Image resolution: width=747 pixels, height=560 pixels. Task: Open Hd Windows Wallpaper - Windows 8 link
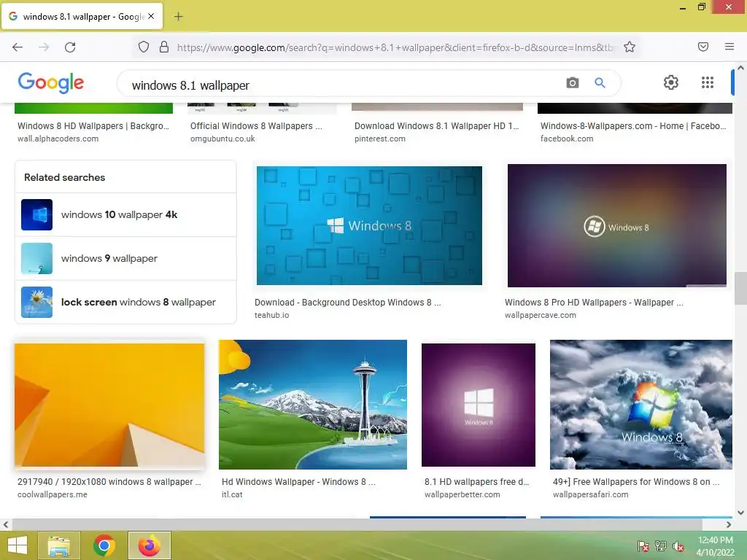(298, 482)
